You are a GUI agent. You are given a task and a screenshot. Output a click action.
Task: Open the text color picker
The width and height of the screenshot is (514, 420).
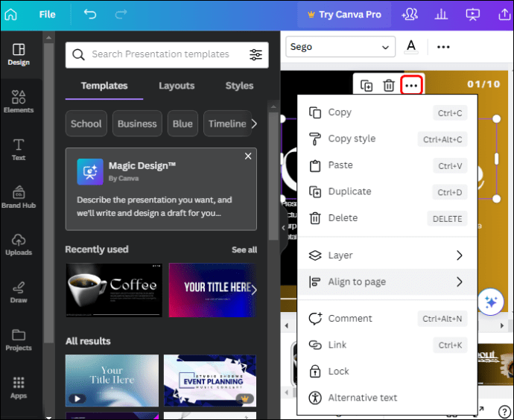click(411, 47)
